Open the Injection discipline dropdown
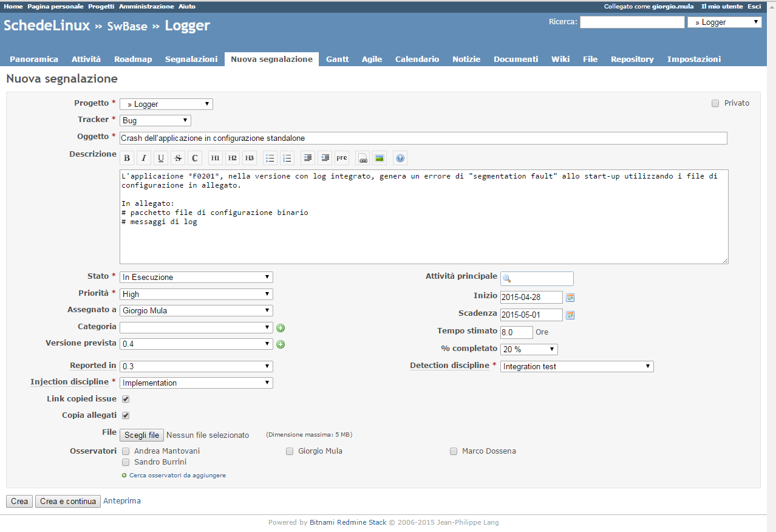Viewport: 776px width, 532px height. point(196,383)
